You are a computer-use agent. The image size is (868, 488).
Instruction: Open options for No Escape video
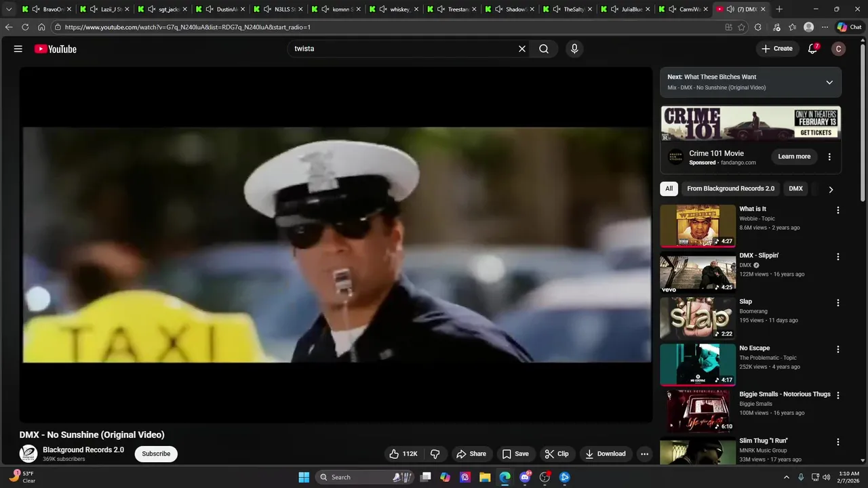(x=838, y=350)
